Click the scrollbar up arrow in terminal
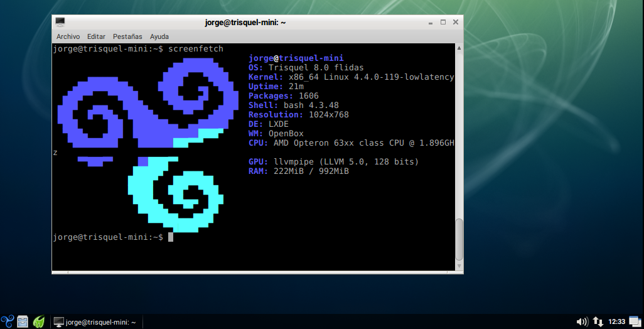The width and height of the screenshot is (644, 329). point(459,48)
